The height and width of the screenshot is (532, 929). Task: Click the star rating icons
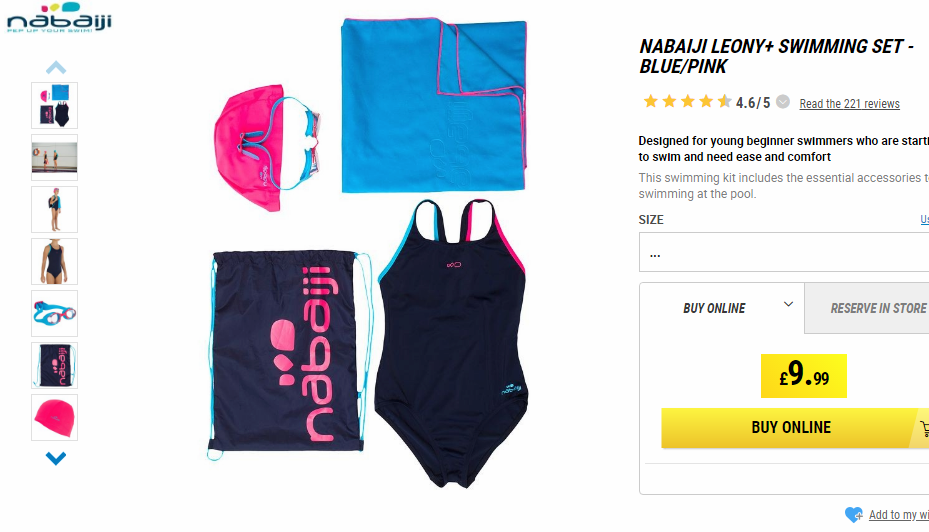point(687,102)
